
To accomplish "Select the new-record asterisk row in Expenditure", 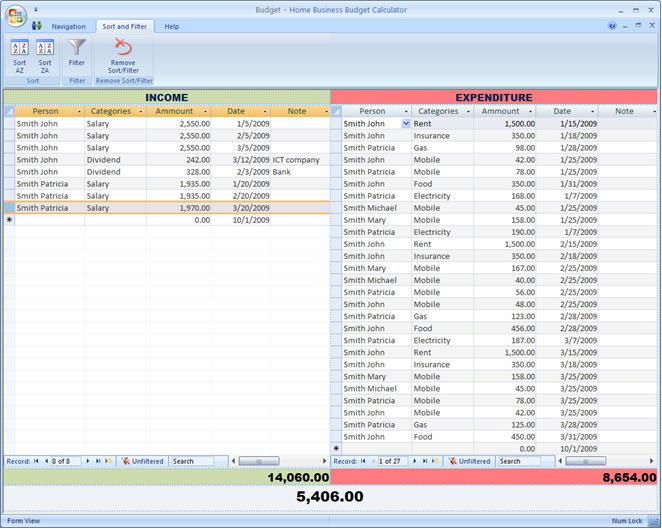I will (336, 448).
